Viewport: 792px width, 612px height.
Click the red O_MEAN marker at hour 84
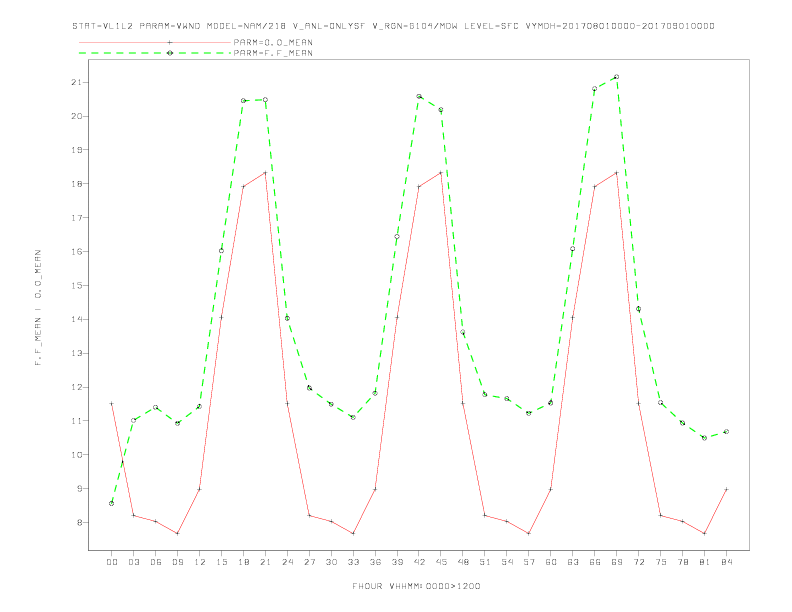[x=726, y=489]
